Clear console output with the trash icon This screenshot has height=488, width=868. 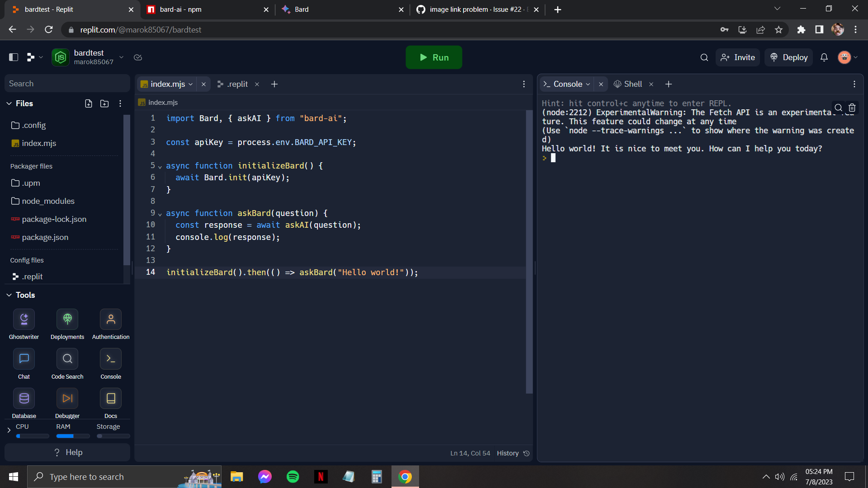click(x=852, y=108)
